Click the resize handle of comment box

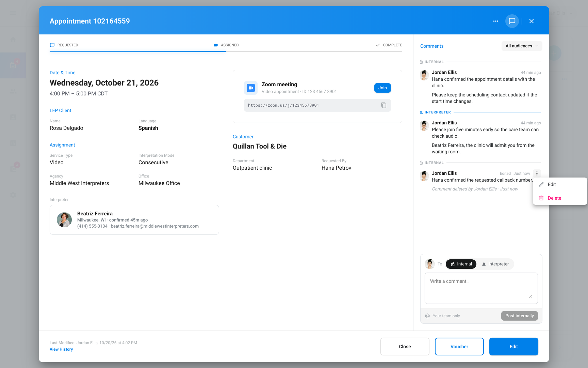(530, 296)
